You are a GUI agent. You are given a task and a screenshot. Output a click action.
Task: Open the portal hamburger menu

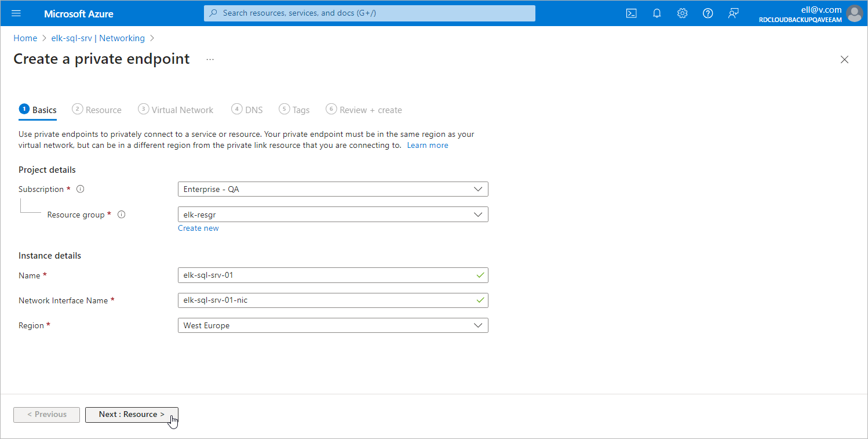[16, 13]
